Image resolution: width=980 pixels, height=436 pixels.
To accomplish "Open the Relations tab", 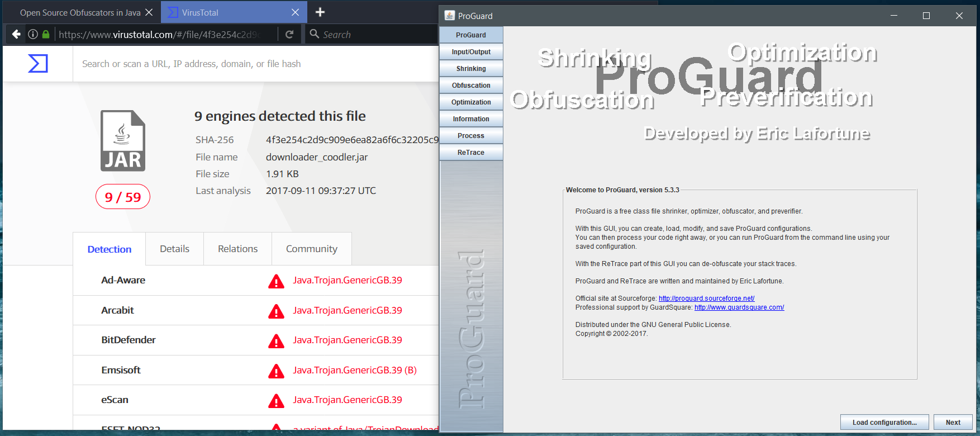I will [x=237, y=249].
